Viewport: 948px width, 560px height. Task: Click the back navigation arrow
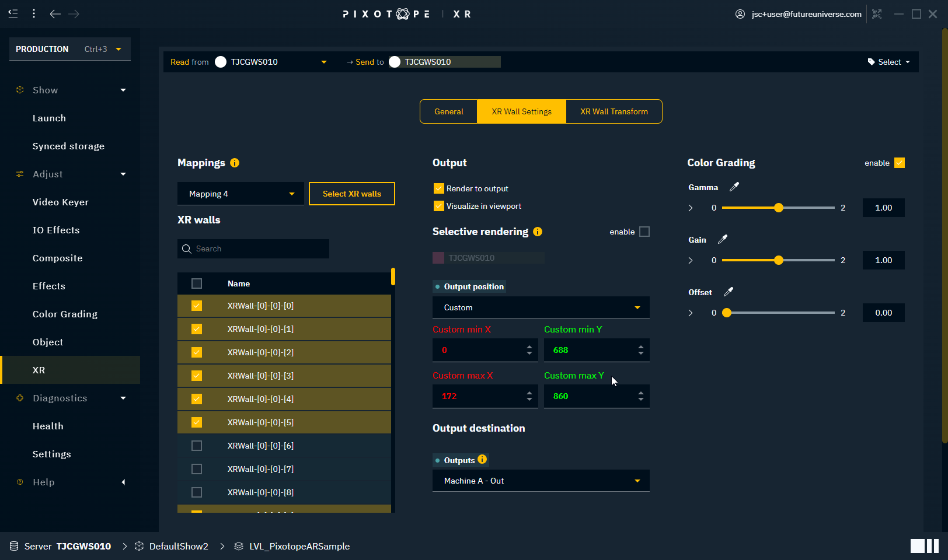pyautogui.click(x=55, y=14)
